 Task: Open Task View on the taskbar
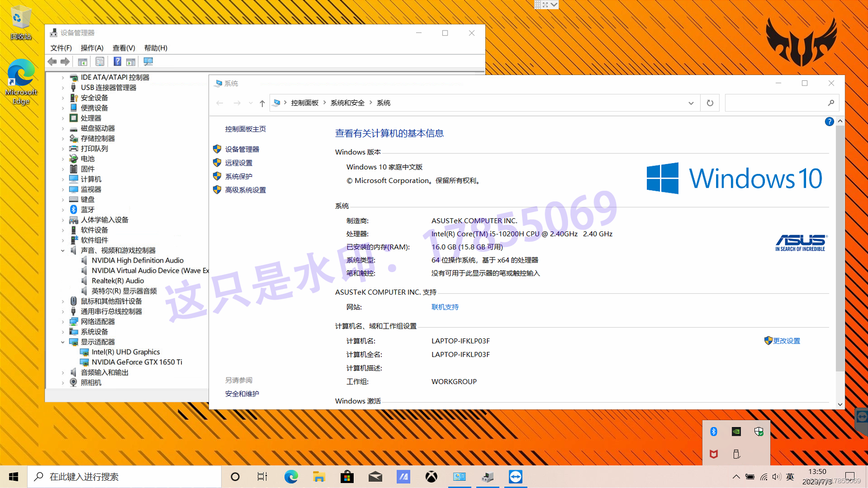click(x=262, y=477)
